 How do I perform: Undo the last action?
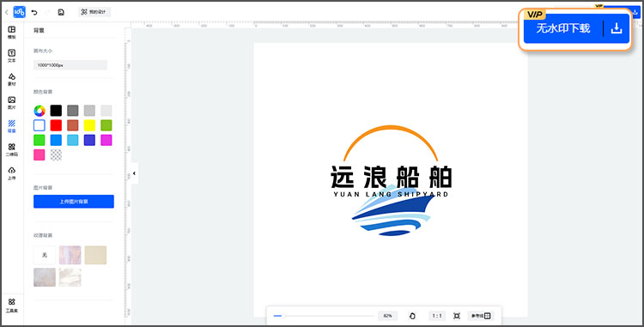click(34, 12)
